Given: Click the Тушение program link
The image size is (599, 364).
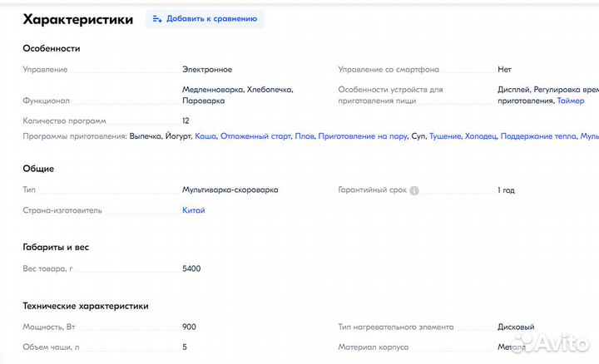Looking at the screenshot, I should (x=445, y=135).
